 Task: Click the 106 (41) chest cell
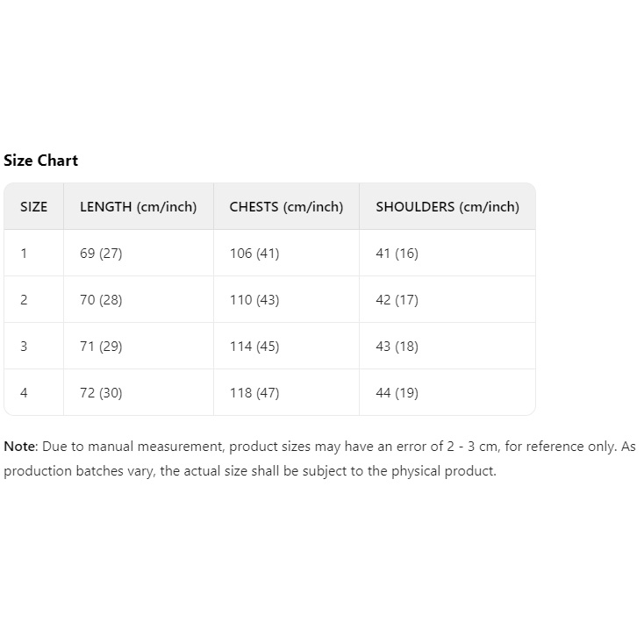[x=254, y=254]
